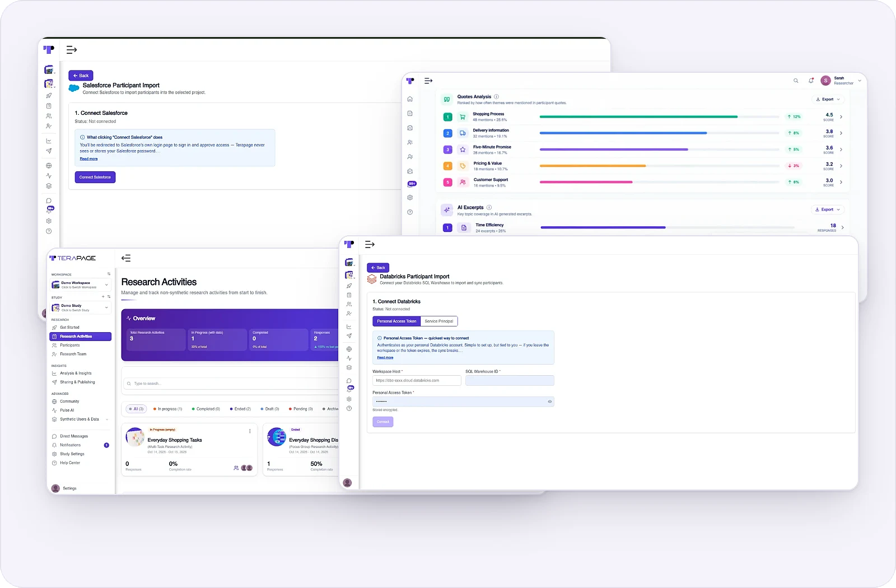
Task: Click the Shopping Process green progress bar
Action: (638, 116)
